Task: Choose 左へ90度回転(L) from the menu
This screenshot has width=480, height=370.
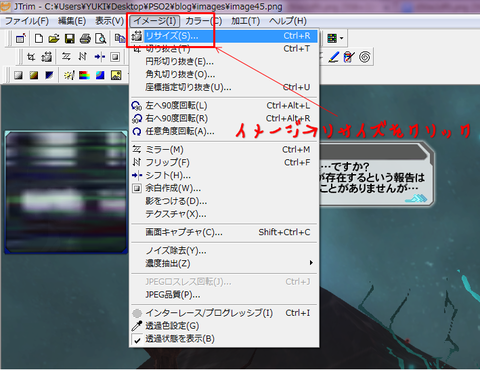Action: 224,106
